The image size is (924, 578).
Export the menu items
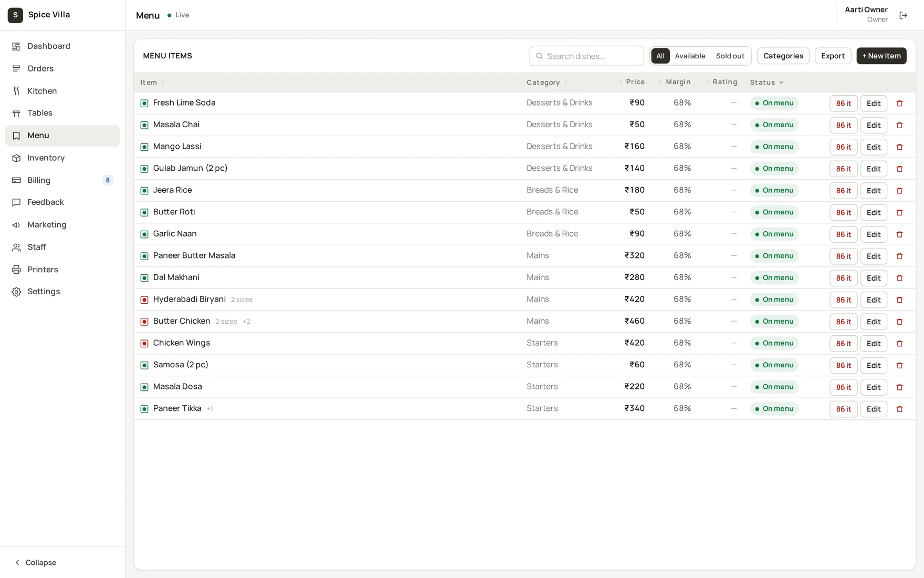[833, 56]
